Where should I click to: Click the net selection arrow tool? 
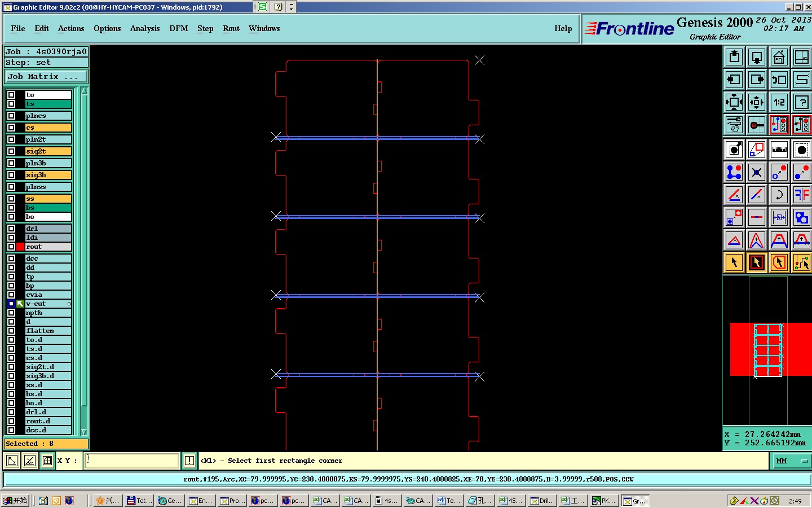pos(801,262)
